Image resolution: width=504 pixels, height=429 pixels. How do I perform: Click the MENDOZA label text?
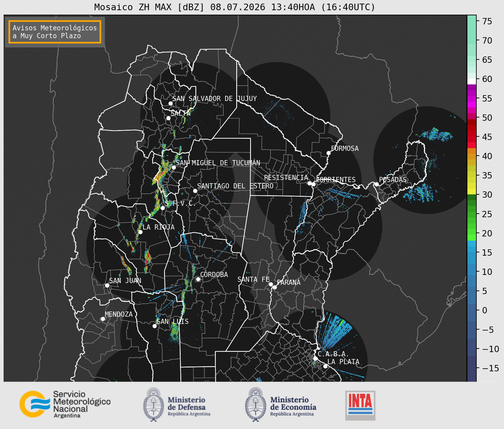[119, 314]
